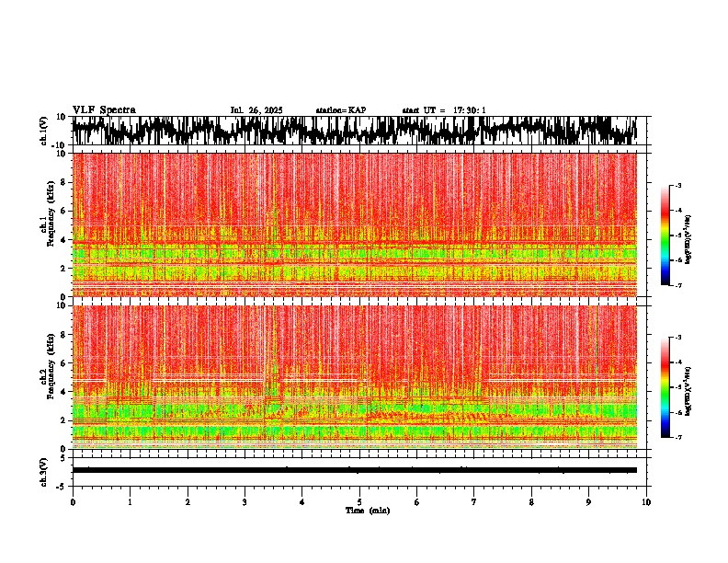Click the "1" tick on time axis
The width and height of the screenshot is (728, 563).
130,502
